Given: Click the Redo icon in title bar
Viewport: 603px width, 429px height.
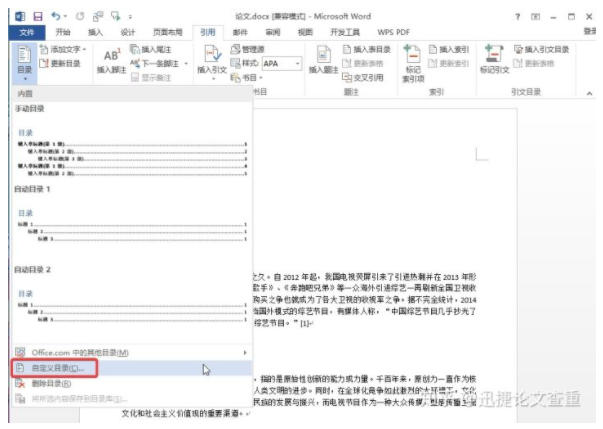Looking at the screenshot, I should [x=80, y=16].
